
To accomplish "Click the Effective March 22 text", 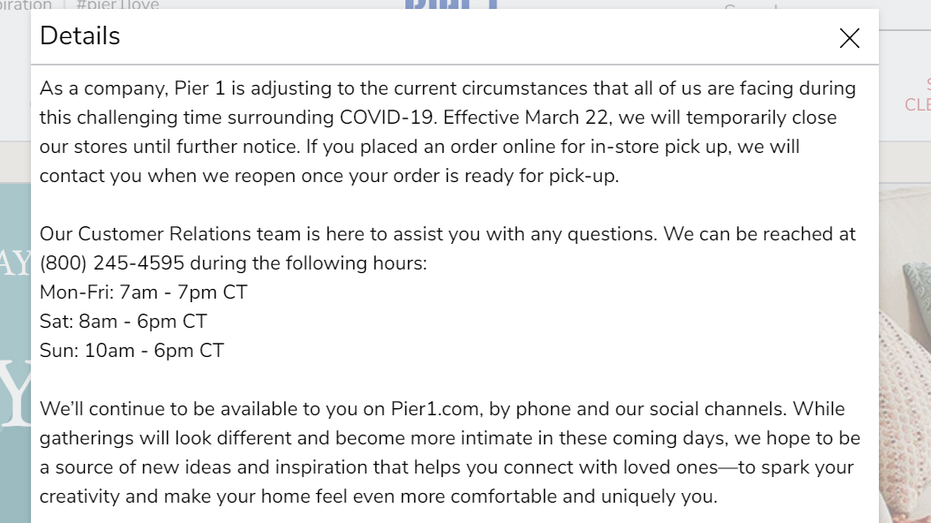I will (x=526, y=118).
